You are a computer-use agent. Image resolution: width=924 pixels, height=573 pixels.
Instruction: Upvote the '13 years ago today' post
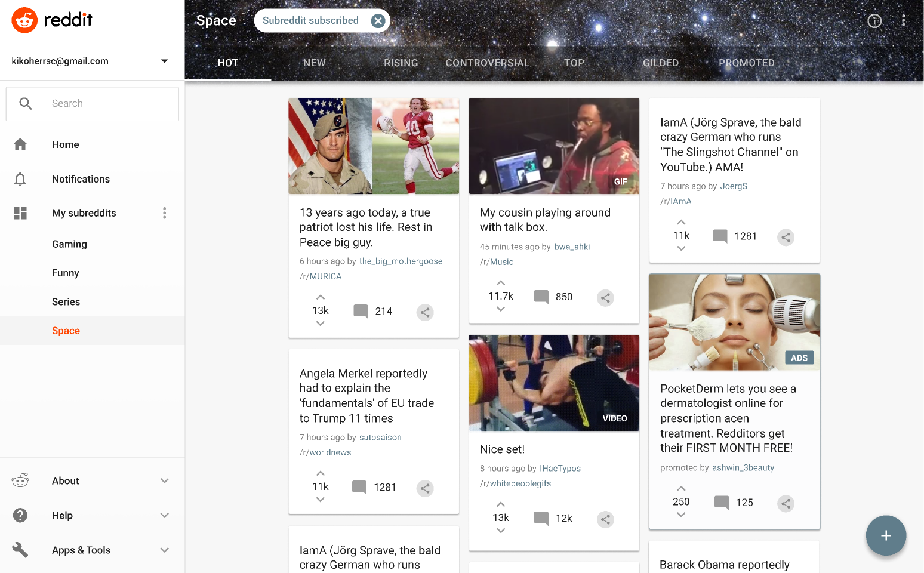pyautogui.click(x=321, y=297)
